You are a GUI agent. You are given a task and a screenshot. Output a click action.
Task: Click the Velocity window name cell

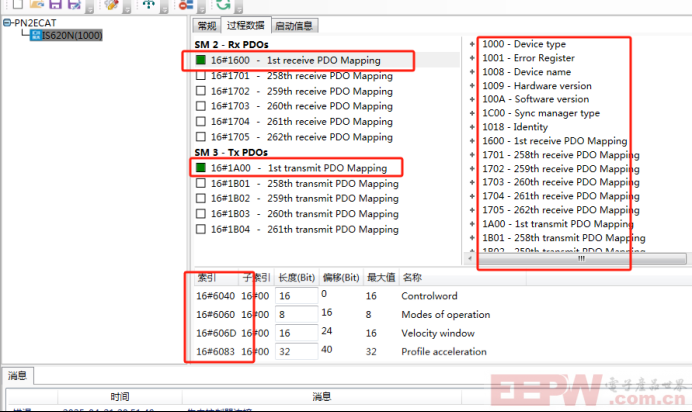[438, 333]
